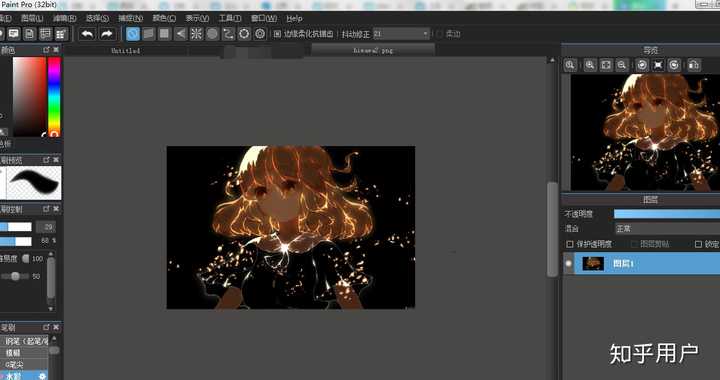Open the 窗口(W) menu

264,18
